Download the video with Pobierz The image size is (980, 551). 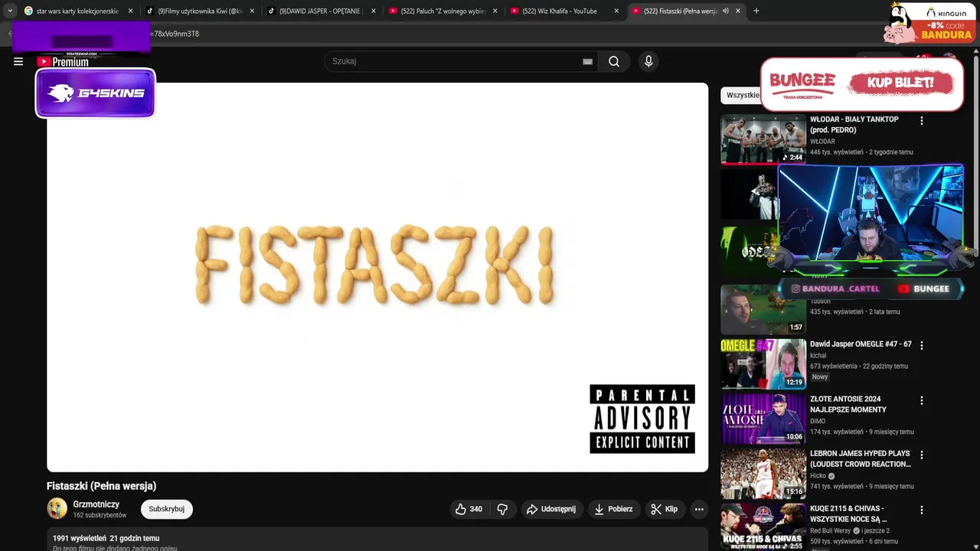coord(613,509)
